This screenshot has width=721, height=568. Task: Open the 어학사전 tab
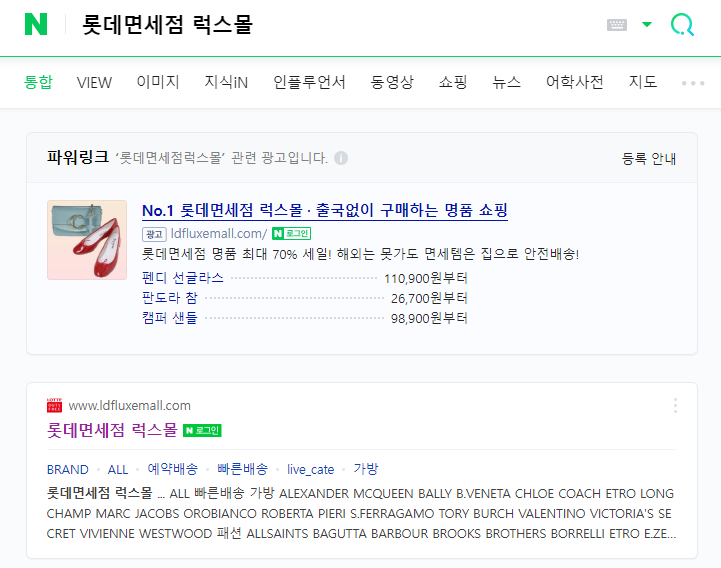575,82
